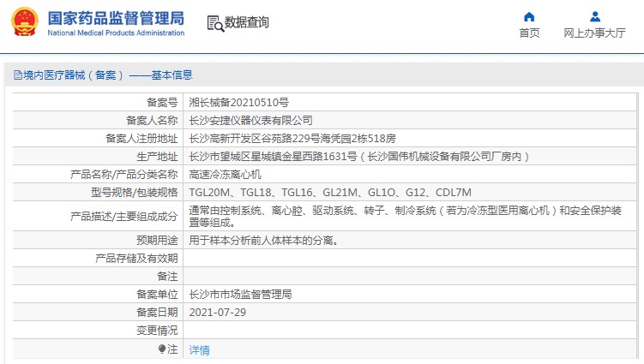Select 长沙市市场监督管理局 value
The image size is (644, 364).
click(240, 295)
